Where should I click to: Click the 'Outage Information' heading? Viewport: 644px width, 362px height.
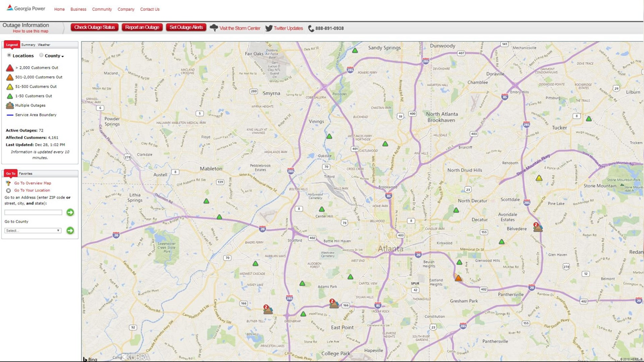coord(25,25)
